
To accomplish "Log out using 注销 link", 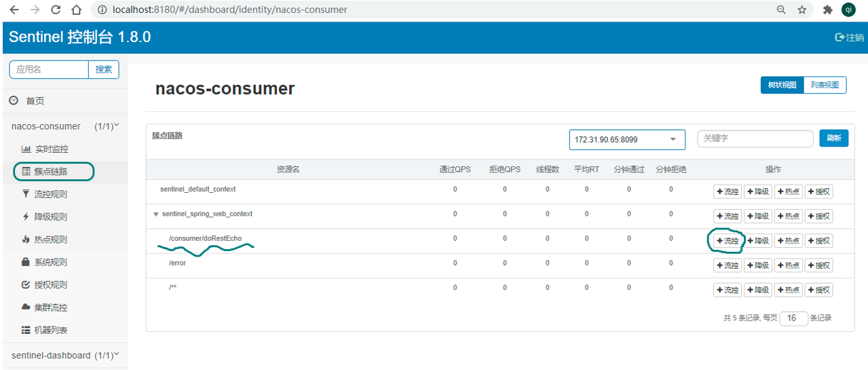I will tap(849, 37).
